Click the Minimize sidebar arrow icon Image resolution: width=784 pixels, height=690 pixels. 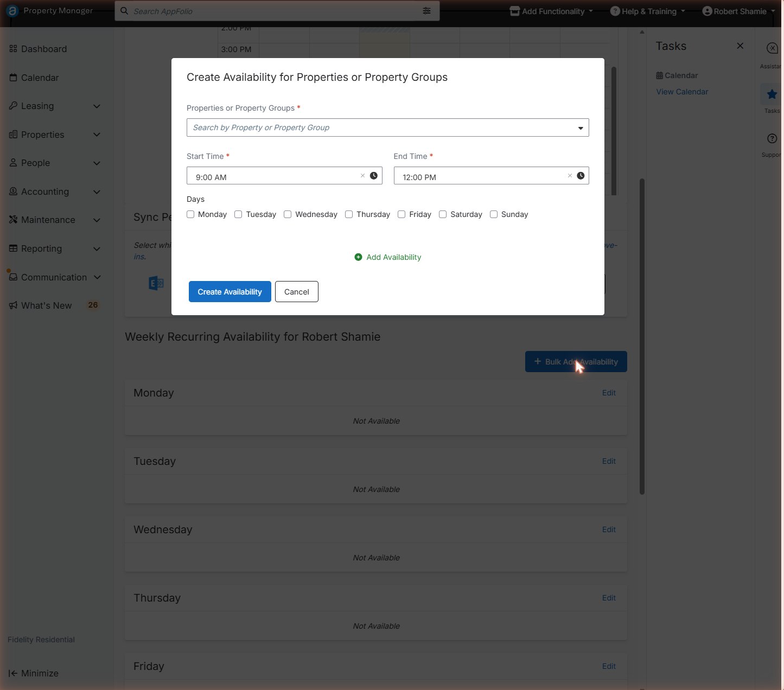pyautogui.click(x=13, y=673)
